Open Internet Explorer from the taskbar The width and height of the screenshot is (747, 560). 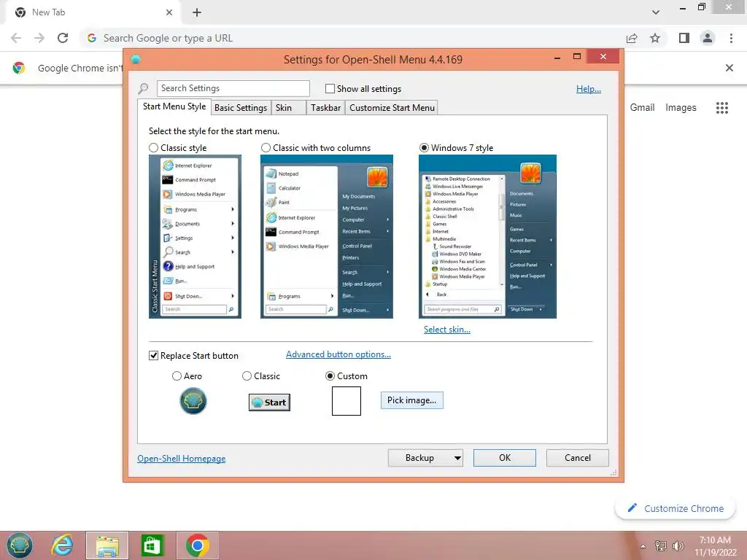62,545
